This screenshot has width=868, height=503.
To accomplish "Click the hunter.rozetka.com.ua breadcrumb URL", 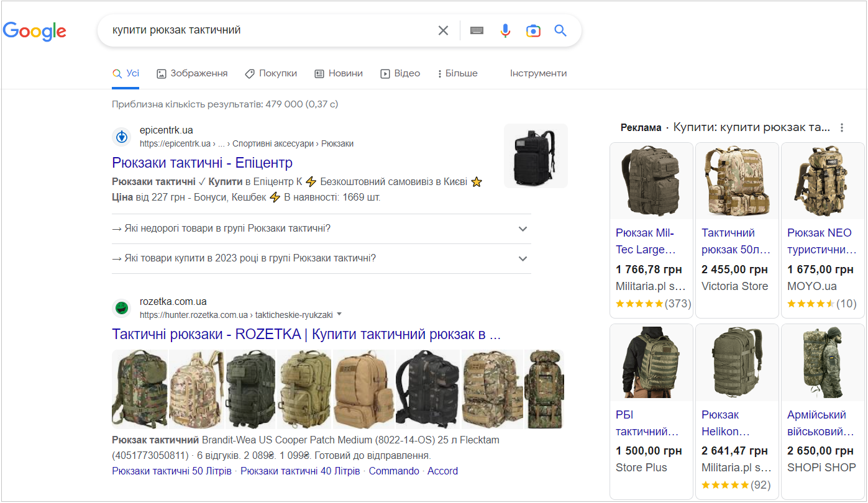I will coord(236,315).
